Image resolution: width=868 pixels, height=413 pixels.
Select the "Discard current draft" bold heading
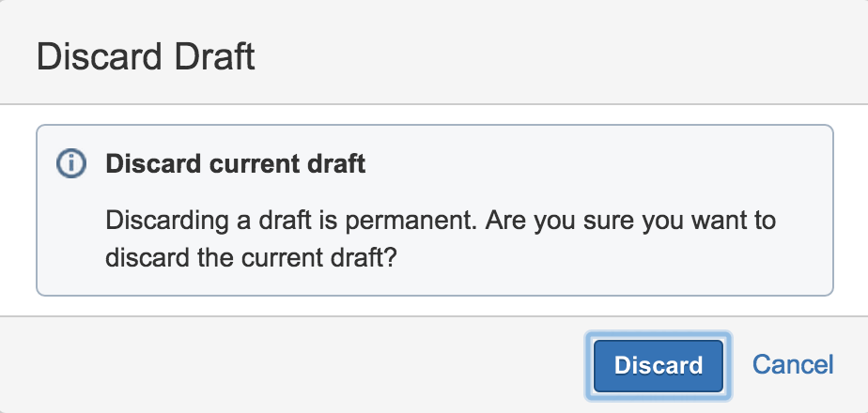(x=235, y=164)
